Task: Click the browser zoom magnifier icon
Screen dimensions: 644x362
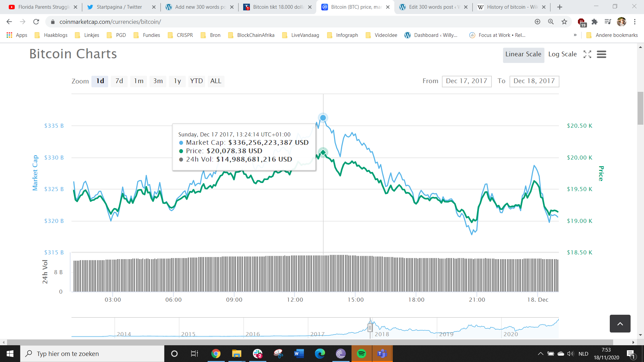Action: pos(551,22)
